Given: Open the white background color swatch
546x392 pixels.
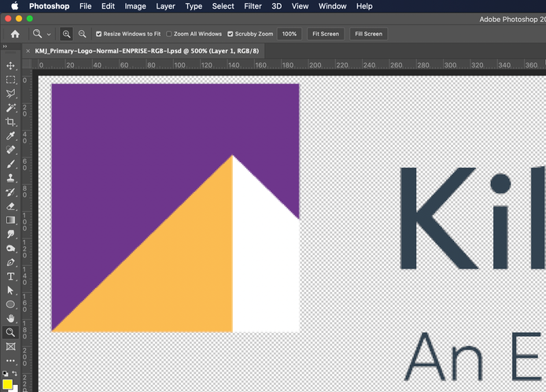Looking at the screenshot, I should [15, 388].
